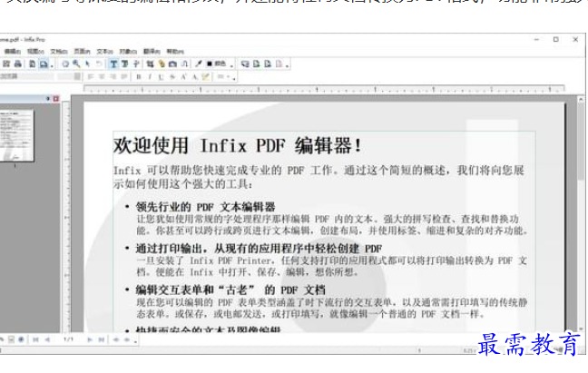
Task: Open the 视图 menu
Action: (x=35, y=52)
